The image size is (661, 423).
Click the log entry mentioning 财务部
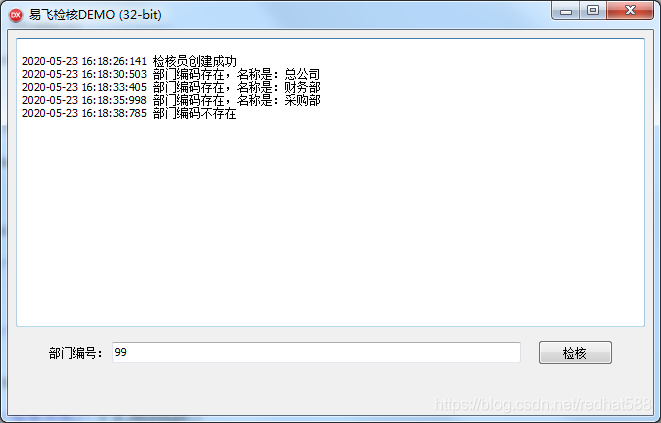pos(171,88)
